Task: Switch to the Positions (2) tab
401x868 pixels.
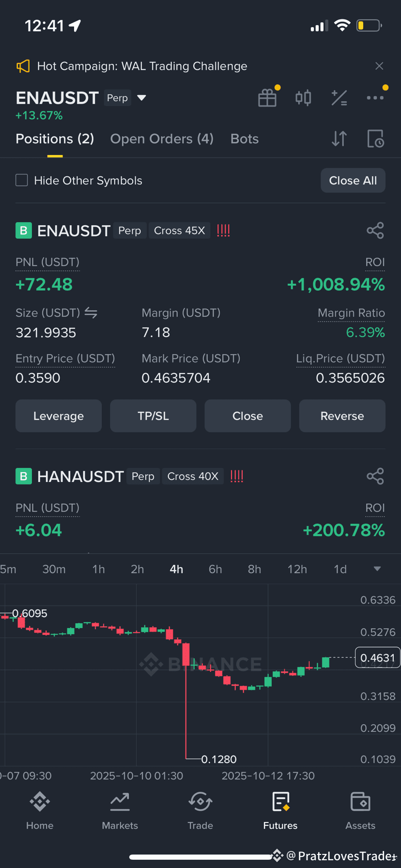Action: click(55, 139)
